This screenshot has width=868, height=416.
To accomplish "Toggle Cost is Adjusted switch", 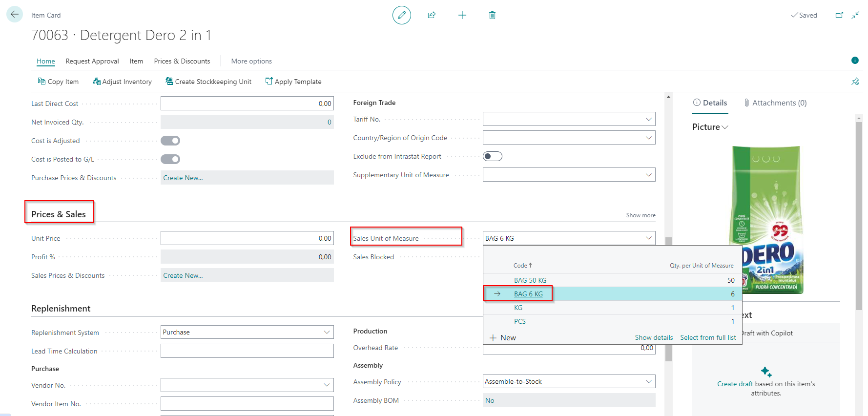I will pos(170,141).
